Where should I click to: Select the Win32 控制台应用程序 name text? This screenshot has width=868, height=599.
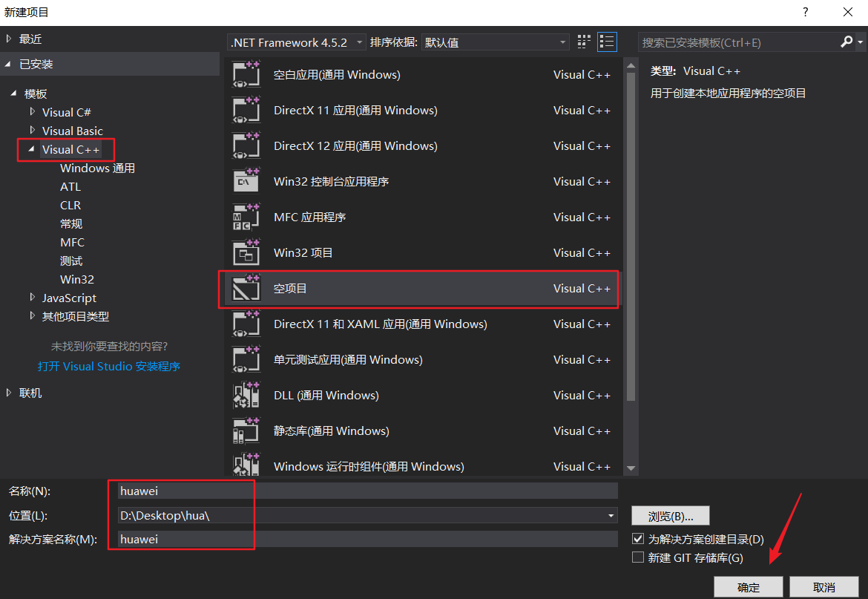[331, 182]
